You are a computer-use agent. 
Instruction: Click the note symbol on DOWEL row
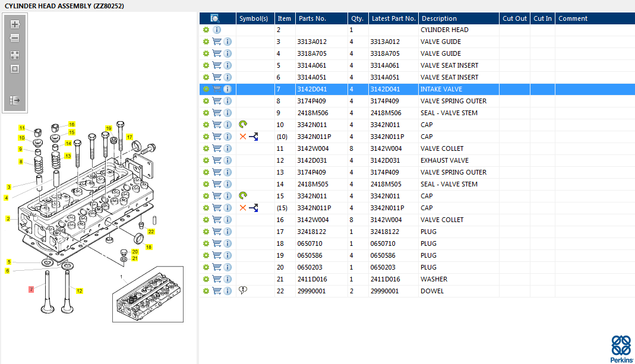242,290
